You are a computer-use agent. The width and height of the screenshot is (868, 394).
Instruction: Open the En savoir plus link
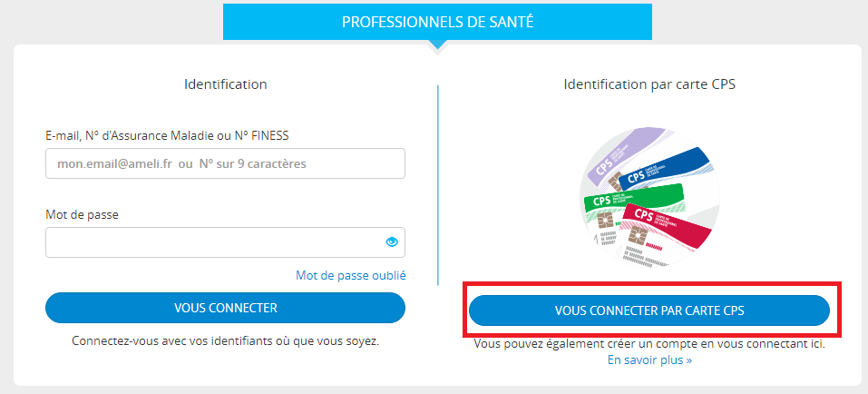[649, 360]
